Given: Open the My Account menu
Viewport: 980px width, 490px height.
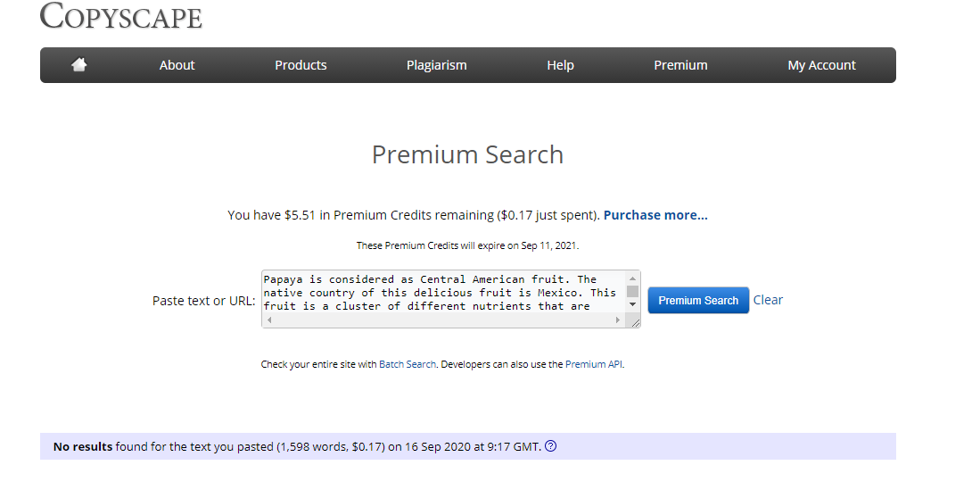Looking at the screenshot, I should (821, 65).
